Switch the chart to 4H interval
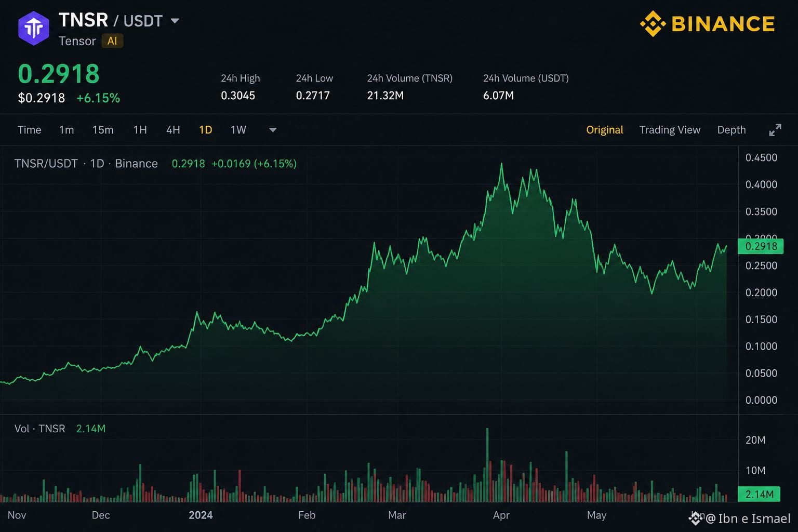 point(173,130)
